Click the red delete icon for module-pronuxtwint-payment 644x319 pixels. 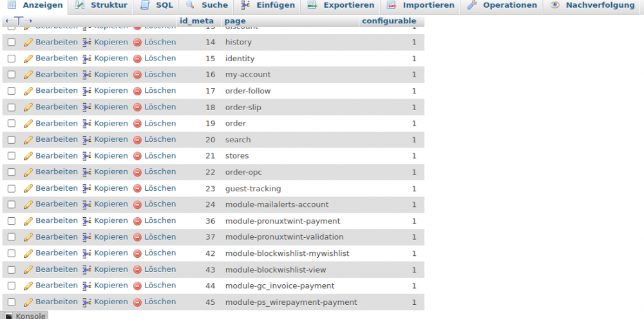click(137, 221)
